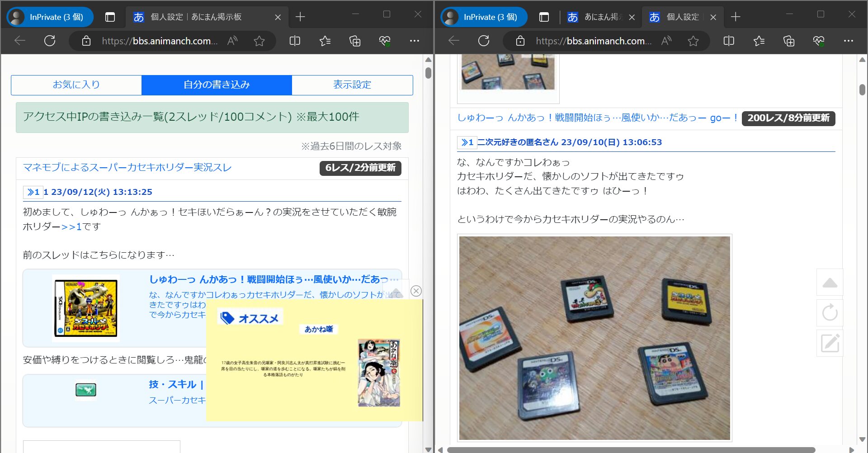Open Browser essentials heart icon in left window
Screen dimensions: 868x453
point(385,41)
